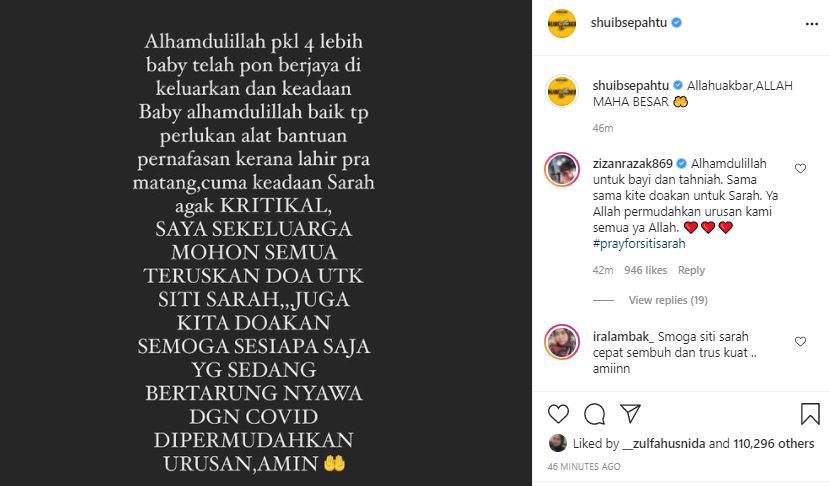The width and height of the screenshot is (830, 486).
Task: Show 946 likes on the comment
Action: click(645, 270)
